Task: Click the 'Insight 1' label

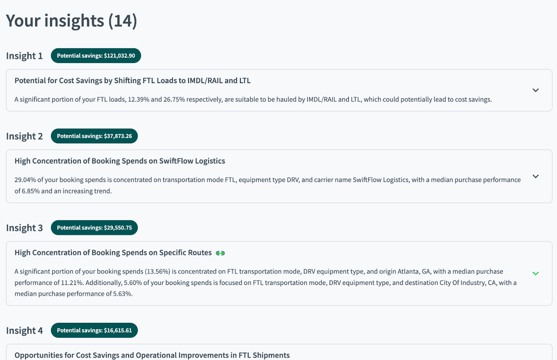Action: tap(24, 56)
